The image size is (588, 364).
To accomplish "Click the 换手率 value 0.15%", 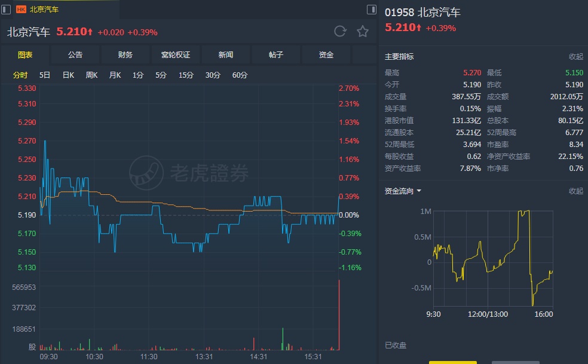I will pos(470,109).
